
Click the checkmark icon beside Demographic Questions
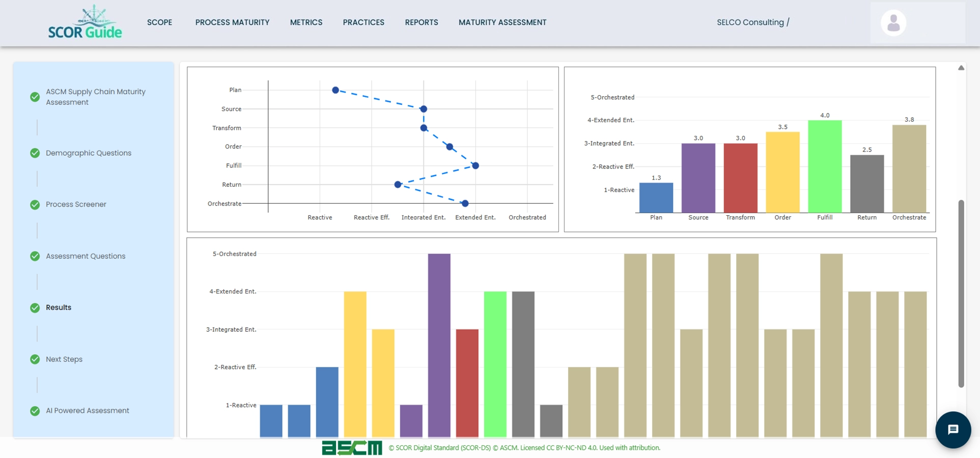click(x=35, y=153)
